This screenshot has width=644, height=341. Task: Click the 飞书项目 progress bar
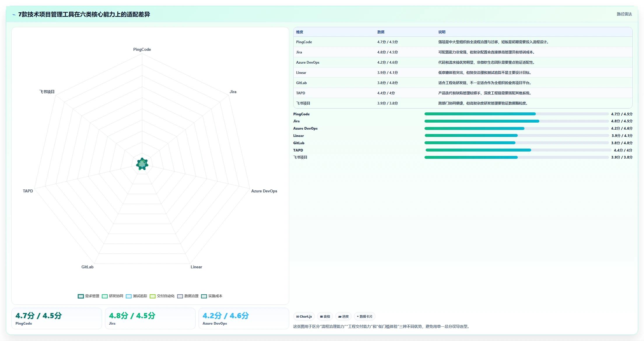click(517, 157)
